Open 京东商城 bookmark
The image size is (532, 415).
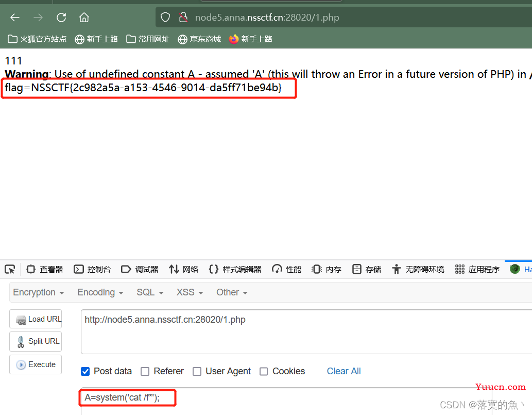pyautogui.click(x=199, y=39)
